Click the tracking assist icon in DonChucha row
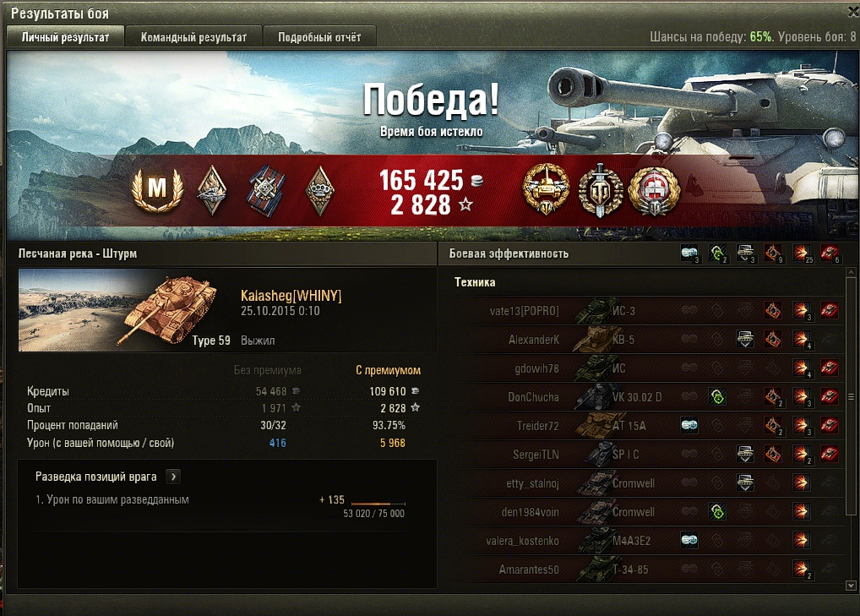The width and height of the screenshot is (860, 616). [717, 396]
